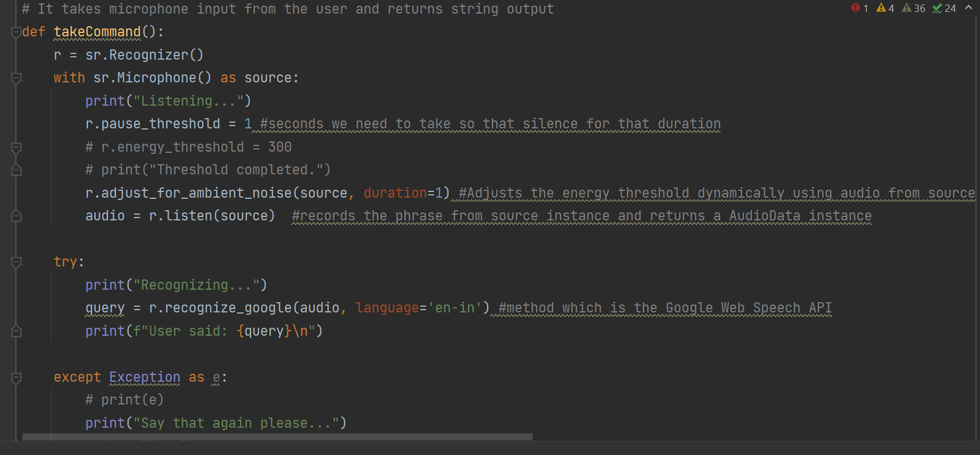980x455 pixels.
Task: Click the yellow warning count showing 4
Action: pos(885,8)
